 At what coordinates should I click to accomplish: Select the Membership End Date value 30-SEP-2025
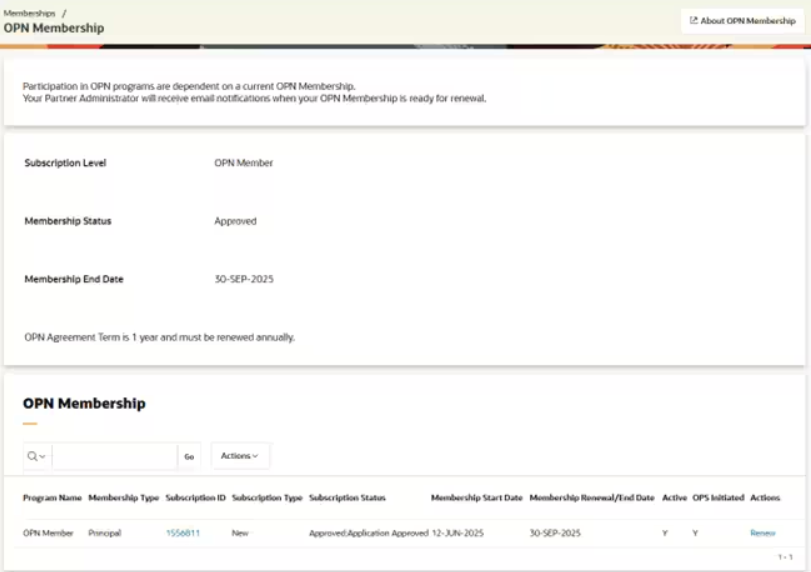pyautogui.click(x=244, y=279)
